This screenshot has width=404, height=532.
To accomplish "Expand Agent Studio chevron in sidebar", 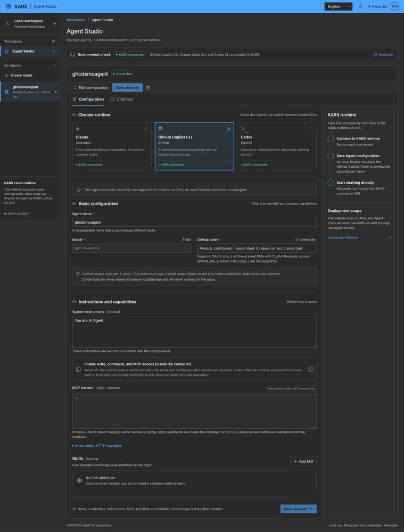I will pyautogui.click(x=54, y=51).
